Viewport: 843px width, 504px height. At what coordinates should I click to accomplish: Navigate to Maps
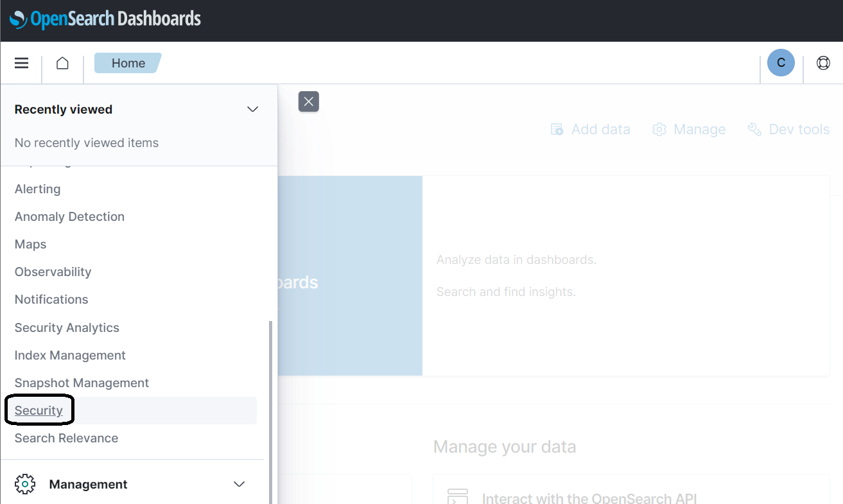click(31, 244)
